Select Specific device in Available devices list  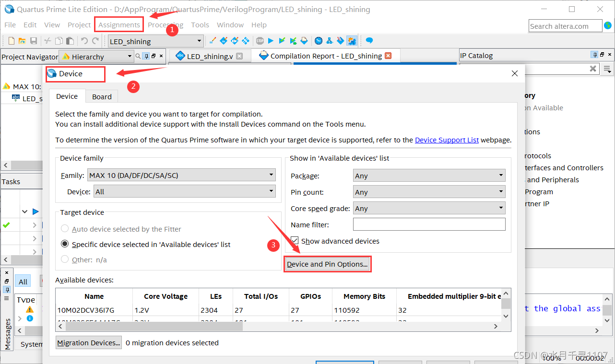pyautogui.click(x=65, y=244)
